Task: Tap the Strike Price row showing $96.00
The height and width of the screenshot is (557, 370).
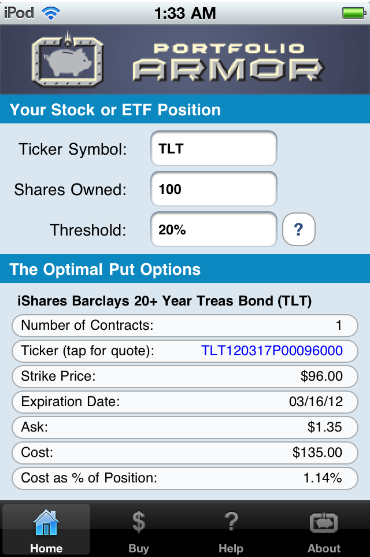Action: coord(185,376)
